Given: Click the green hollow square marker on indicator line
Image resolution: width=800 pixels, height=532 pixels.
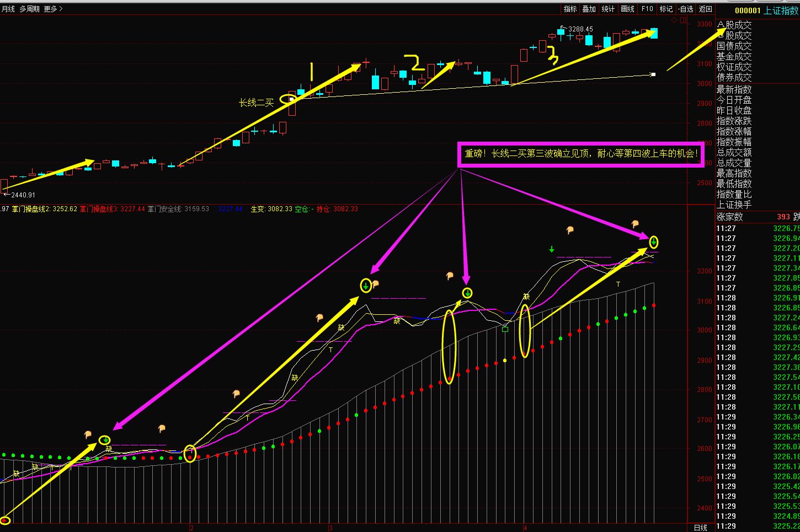Looking at the screenshot, I should pos(505,329).
